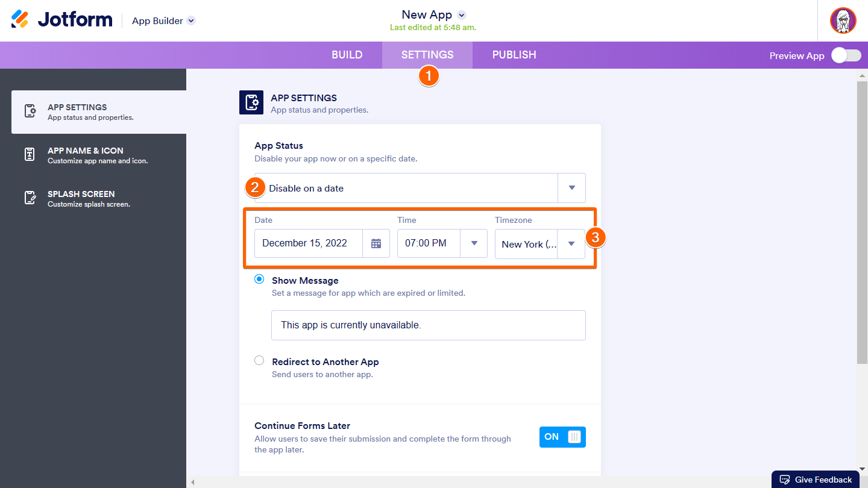Turn off Continue Forms Later toggle
This screenshot has height=488, width=868.
[x=562, y=437]
